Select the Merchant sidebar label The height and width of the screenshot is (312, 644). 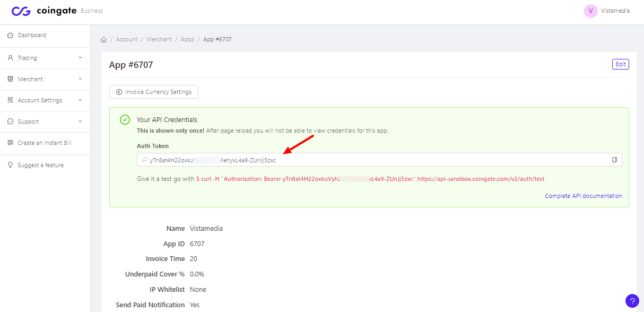(x=30, y=79)
